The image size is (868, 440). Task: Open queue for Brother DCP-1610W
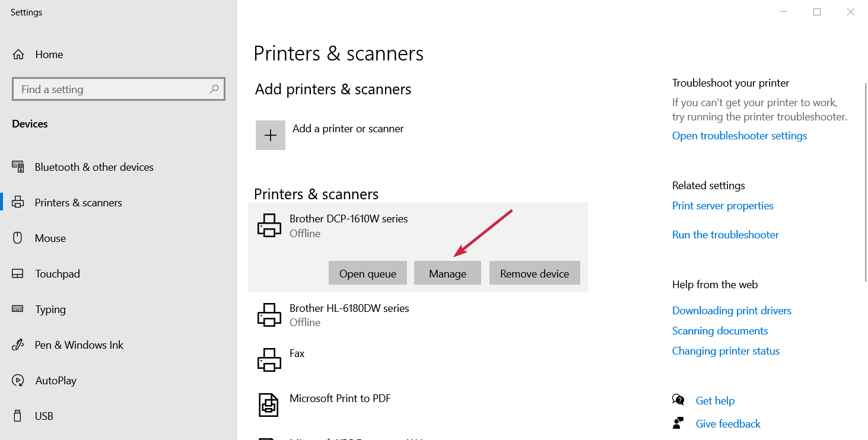pos(367,273)
